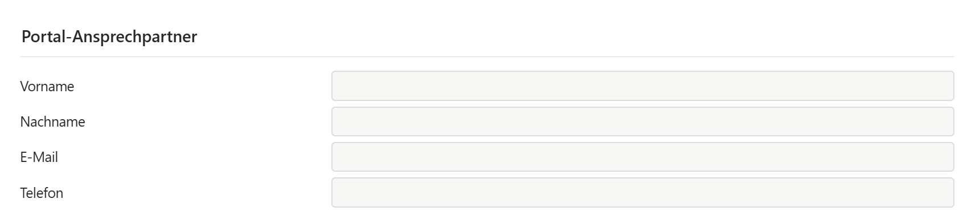Select the grey field beside Vorname
The image size is (980, 219).
(x=642, y=86)
